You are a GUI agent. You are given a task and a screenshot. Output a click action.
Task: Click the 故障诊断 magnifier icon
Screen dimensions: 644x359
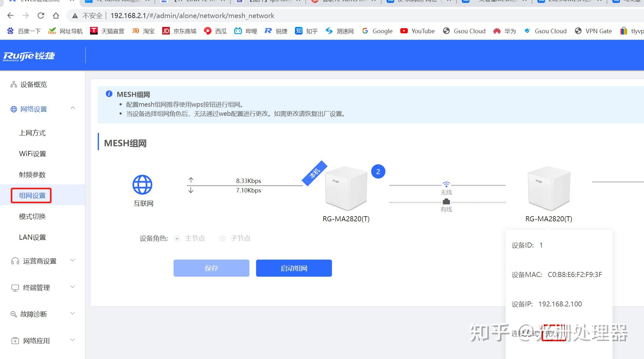[14, 314]
